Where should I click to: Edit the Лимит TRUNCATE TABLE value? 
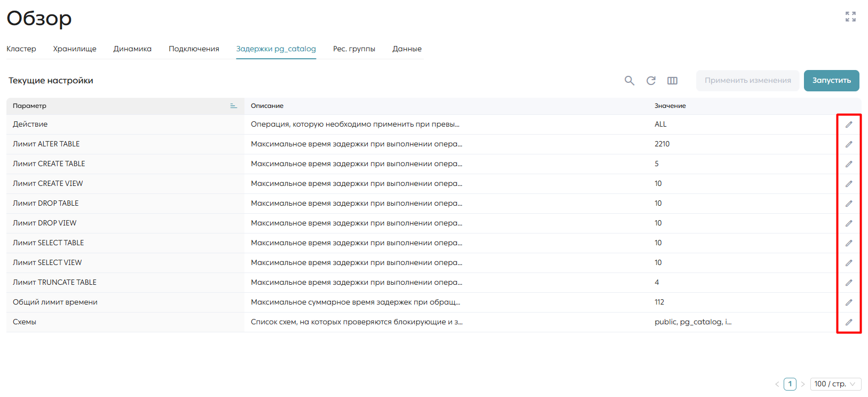click(849, 283)
